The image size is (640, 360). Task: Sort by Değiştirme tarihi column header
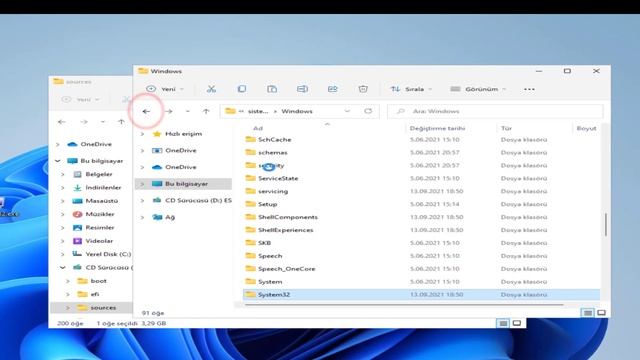[437, 128]
